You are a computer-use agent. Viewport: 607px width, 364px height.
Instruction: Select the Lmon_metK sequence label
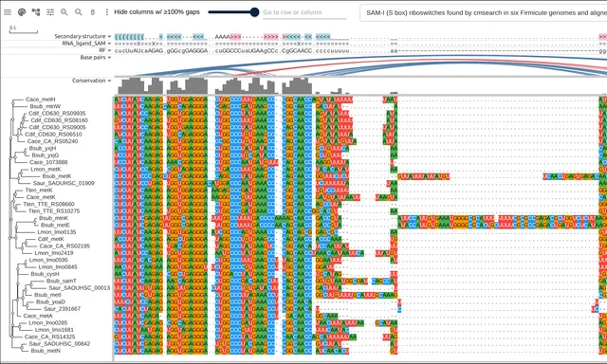point(46,169)
